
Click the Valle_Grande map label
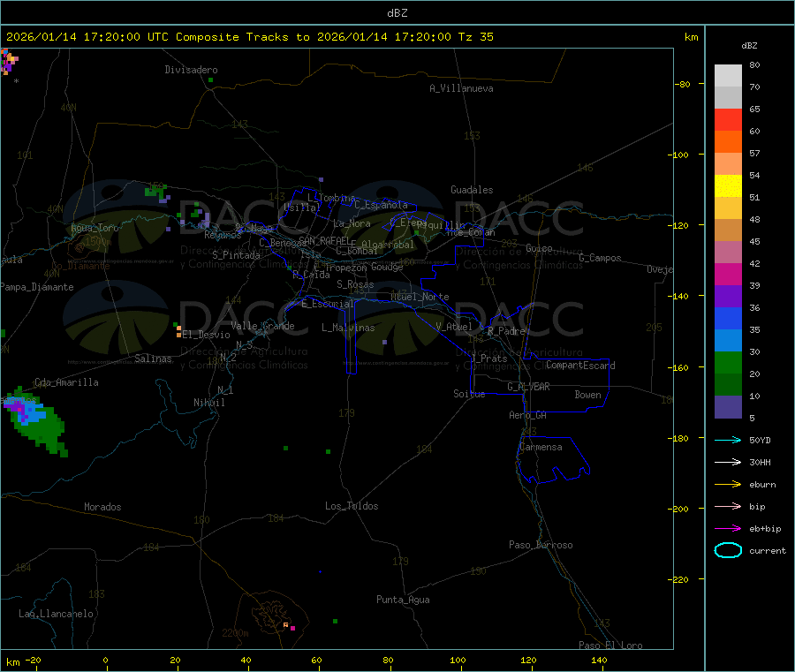(x=262, y=326)
